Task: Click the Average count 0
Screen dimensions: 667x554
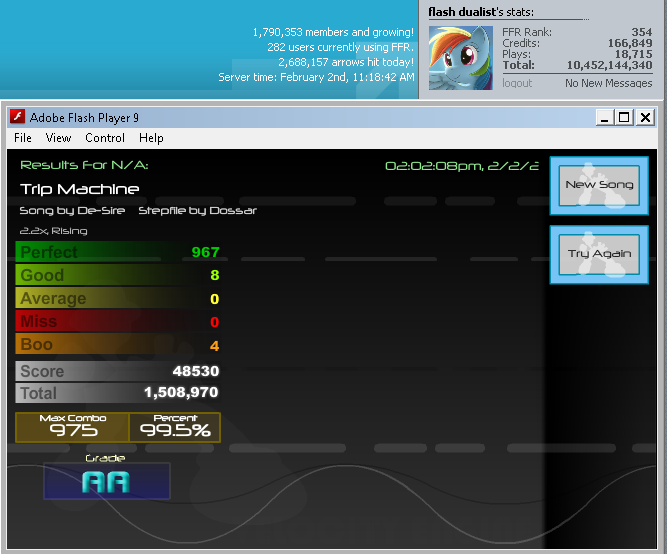Action: point(215,299)
